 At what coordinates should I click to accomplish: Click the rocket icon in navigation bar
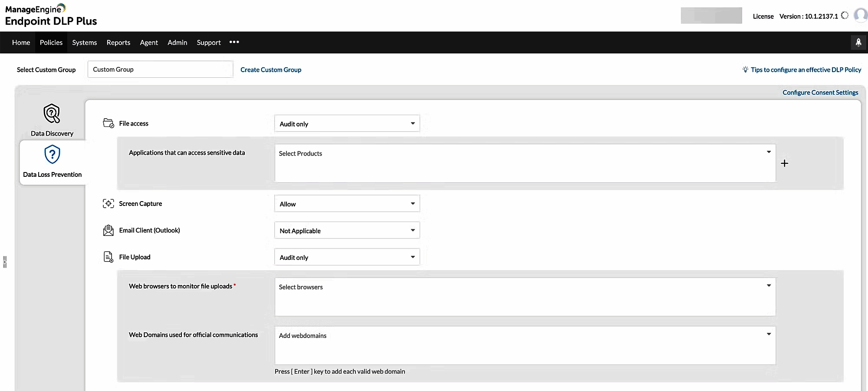pos(858,42)
